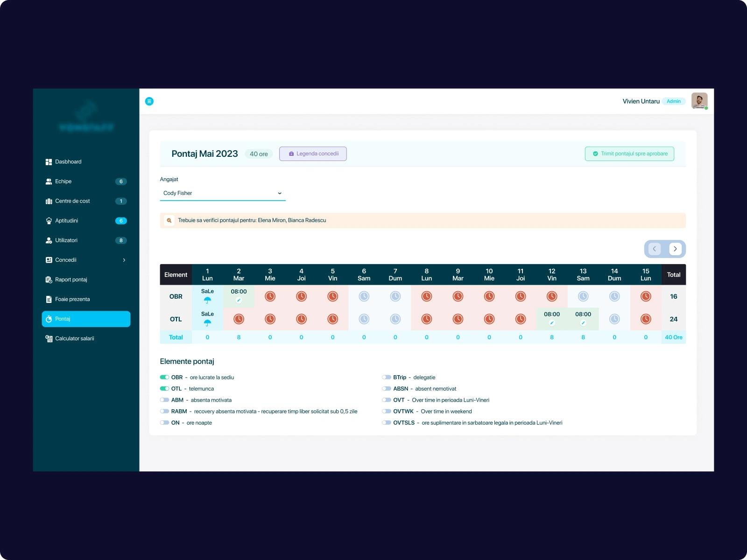The width and height of the screenshot is (747, 560).
Task: Open Centre de cost page
Action: click(x=86, y=201)
